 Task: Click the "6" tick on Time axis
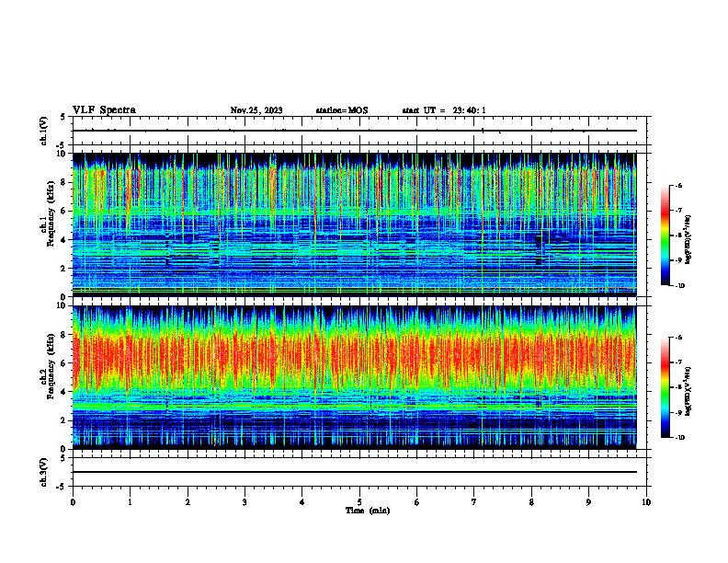[417, 502]
